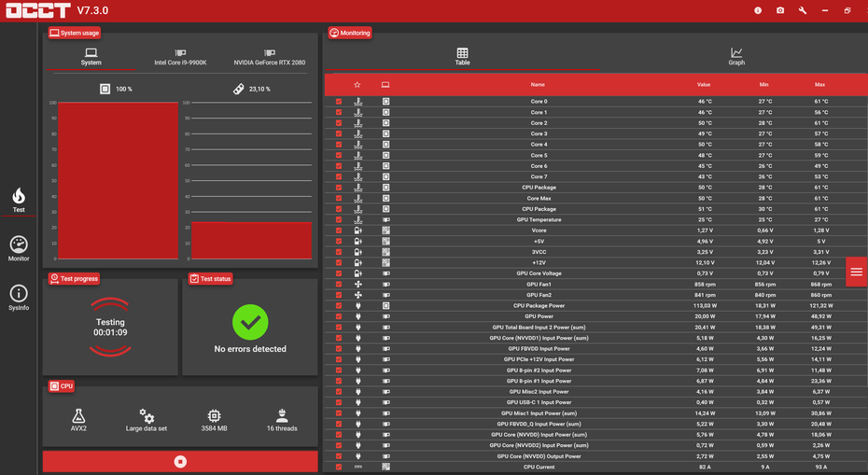Image resolution: width=868 pixels, height=475 pixels.
Task: Select the GPU USB-C 1 Input Power row
Action: point(595,402)
